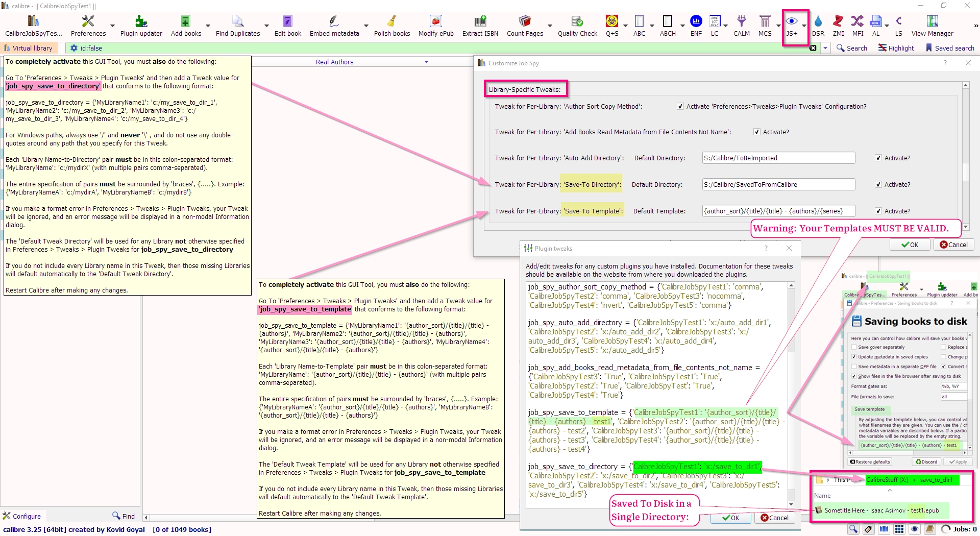980x536 pixels.
Task: Open the Saved search menu
Action: [x=950, y=48]
